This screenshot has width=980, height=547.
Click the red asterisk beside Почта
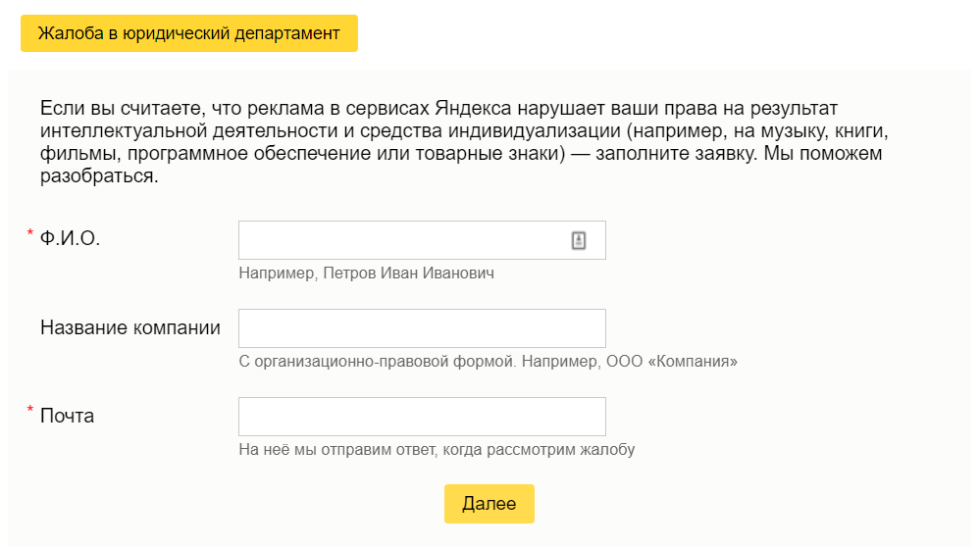(x=30, y=410)
